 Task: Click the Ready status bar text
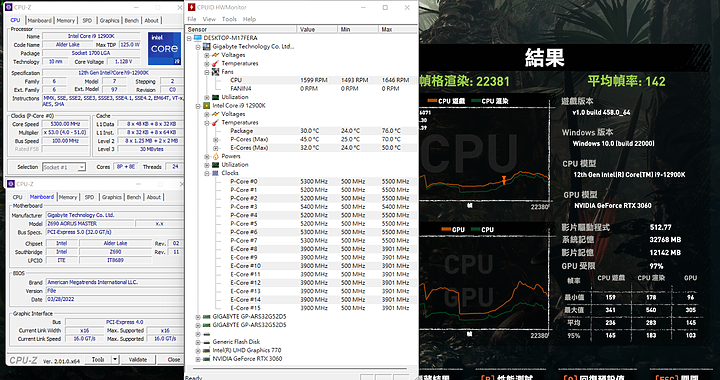(193, 377)
